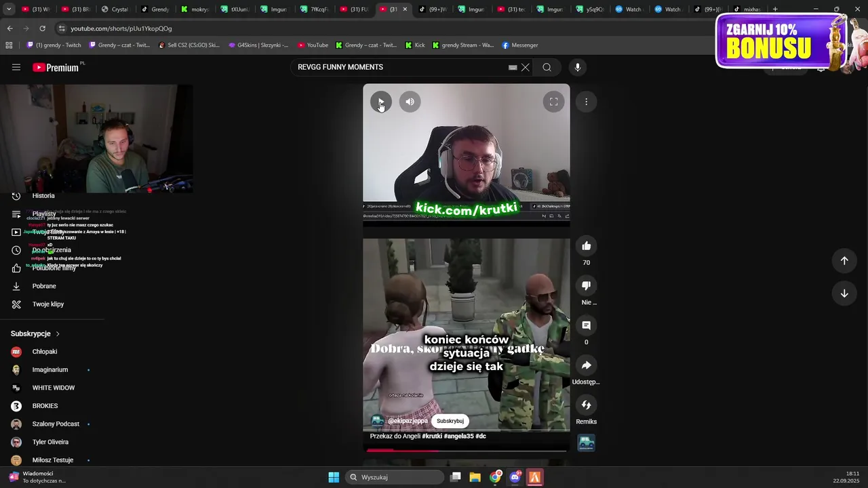Open the #krutki hashtag link
Image resolution: width=868 pixels, height=488 pixels.
(432, 436)
